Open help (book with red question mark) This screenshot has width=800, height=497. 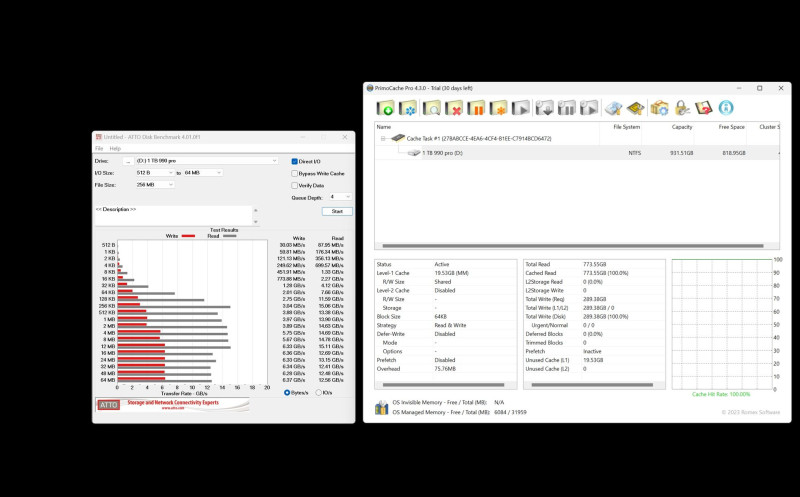704,108
